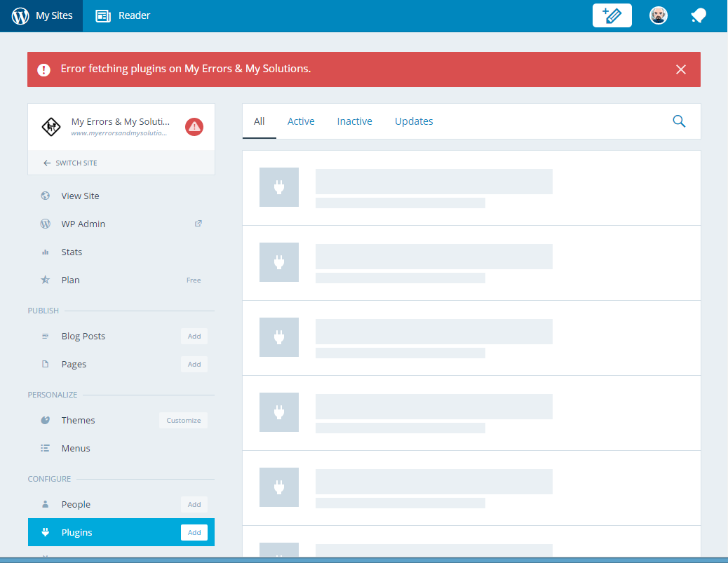Open the plugin search magnifier
The height and width of the screenshot is (563, 728).
[x=679, y=121]
